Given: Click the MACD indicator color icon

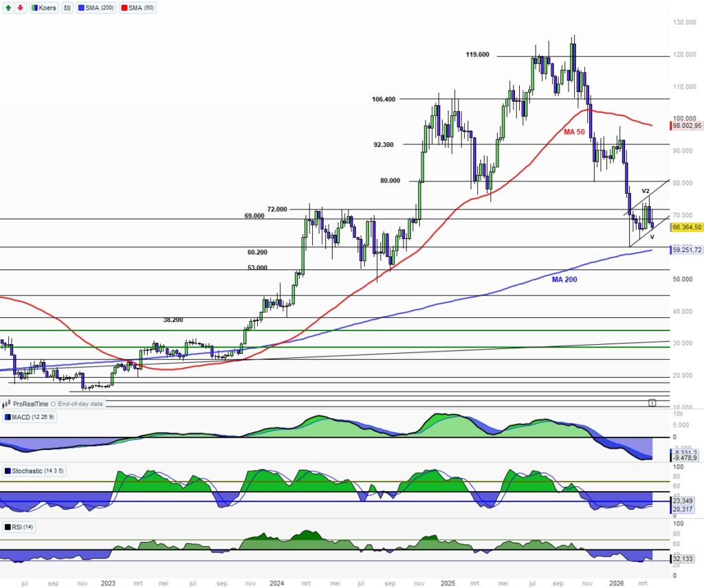Looking at the screenshot, I should tap(8, 418).
